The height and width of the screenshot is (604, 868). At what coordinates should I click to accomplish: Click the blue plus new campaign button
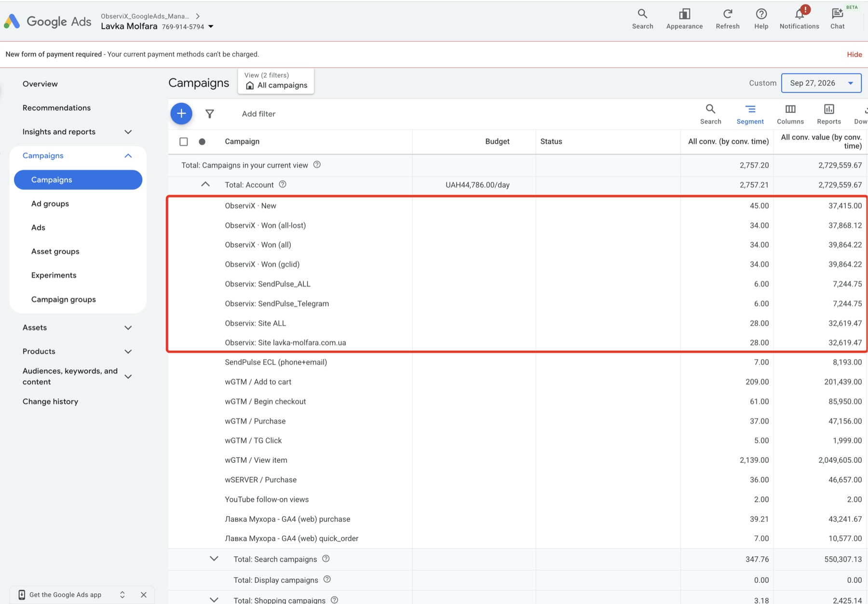point(181,114)
